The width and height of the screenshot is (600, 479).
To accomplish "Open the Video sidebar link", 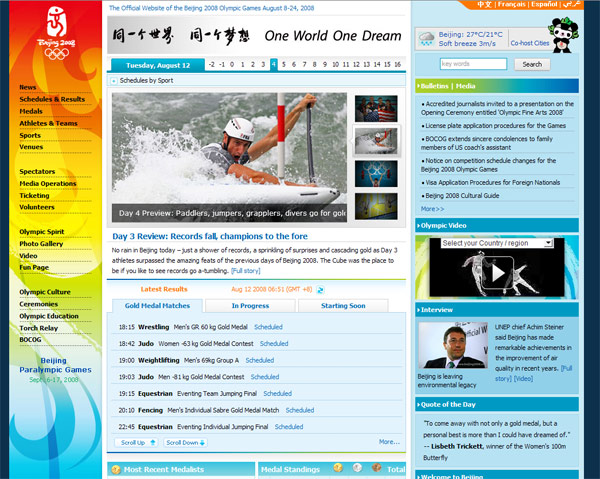I will click(x=28, y=256).
